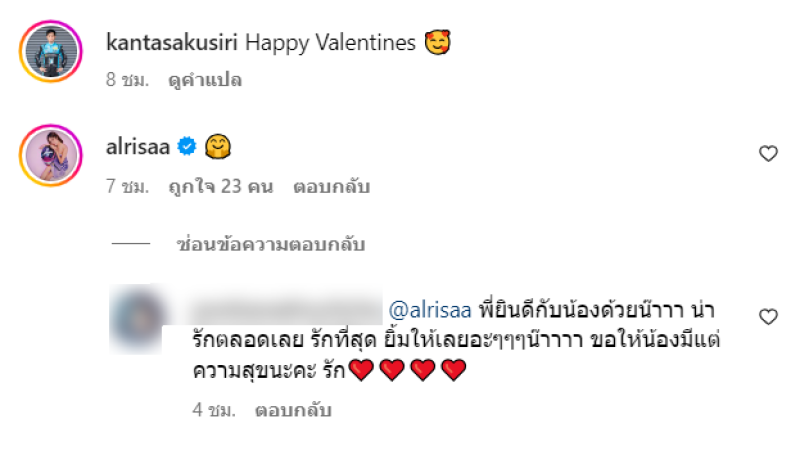Click the verified badge next to alrisaa

(186, 148)
